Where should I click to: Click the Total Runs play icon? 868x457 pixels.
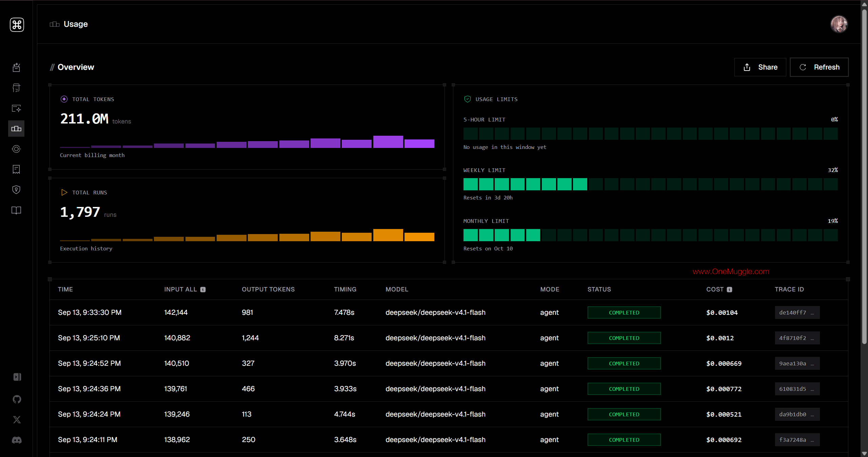point(64,192)
